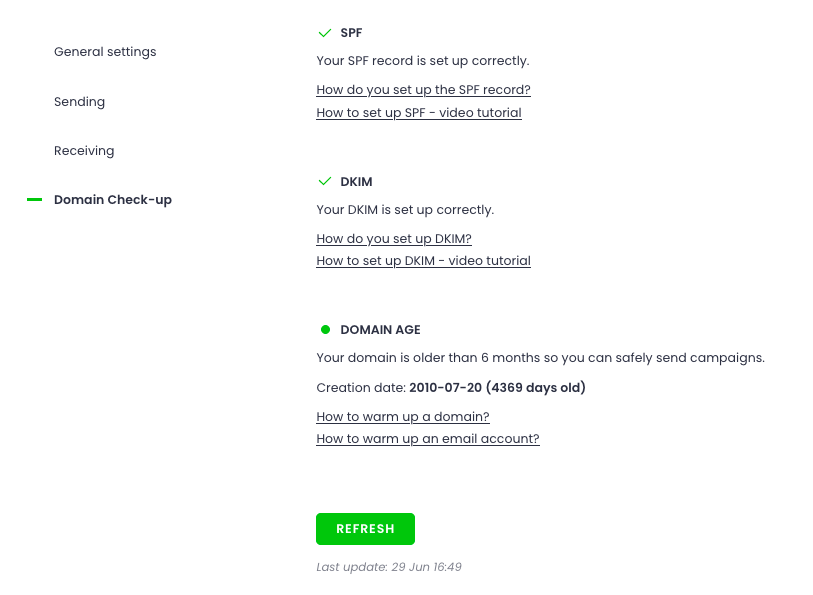Open General settings
This screenshot has width=813, height=595.
click(x=105, y=51)
